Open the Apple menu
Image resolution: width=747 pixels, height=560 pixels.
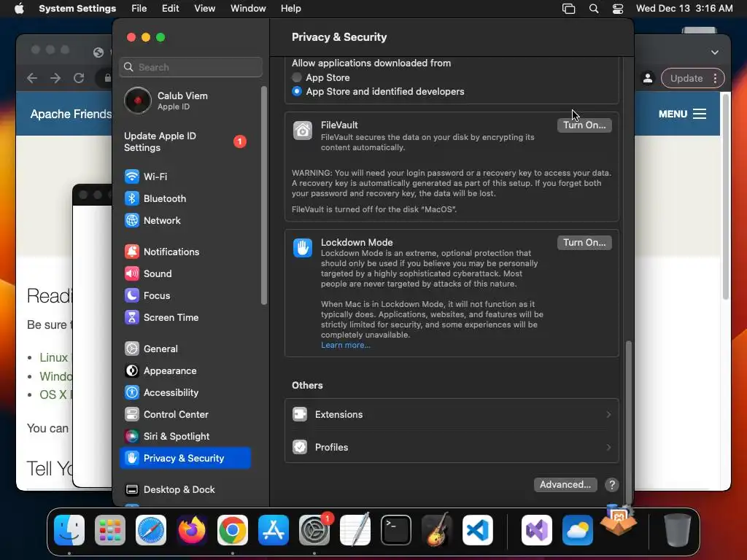click(x=19, y=9)
